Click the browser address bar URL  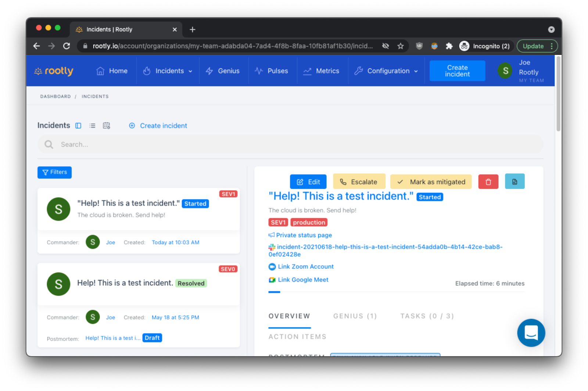233,46
